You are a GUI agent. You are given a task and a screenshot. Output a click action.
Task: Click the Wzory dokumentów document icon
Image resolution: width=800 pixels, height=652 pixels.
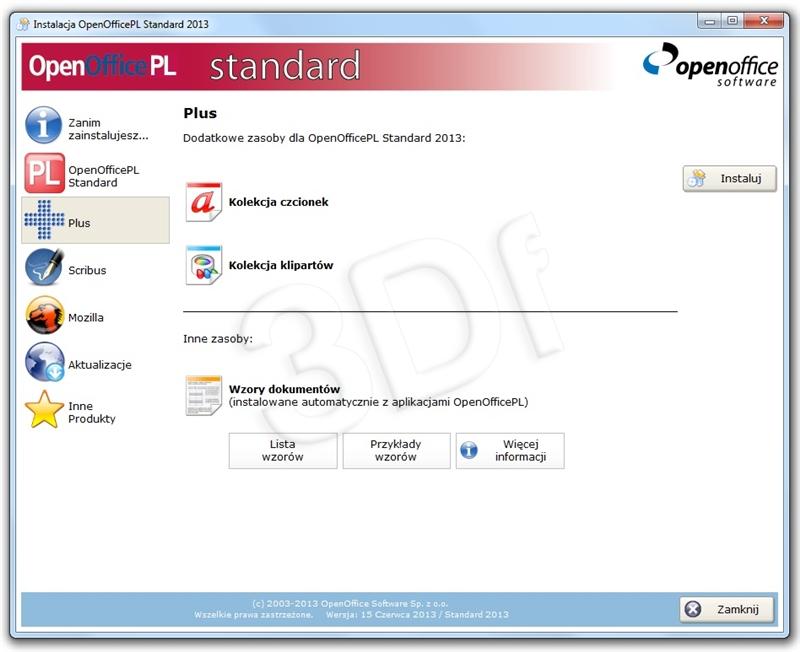tap(204, 395)
